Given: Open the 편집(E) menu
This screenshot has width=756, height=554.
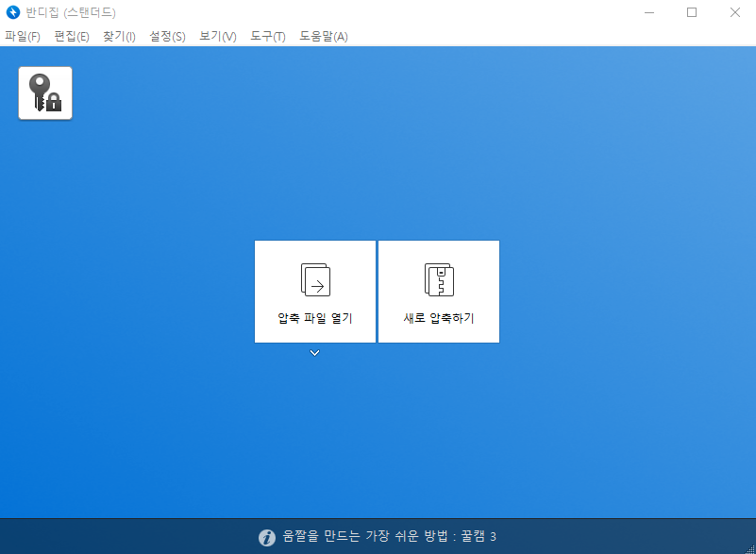Looking at the screenshot, I should (x=72, y=37).
